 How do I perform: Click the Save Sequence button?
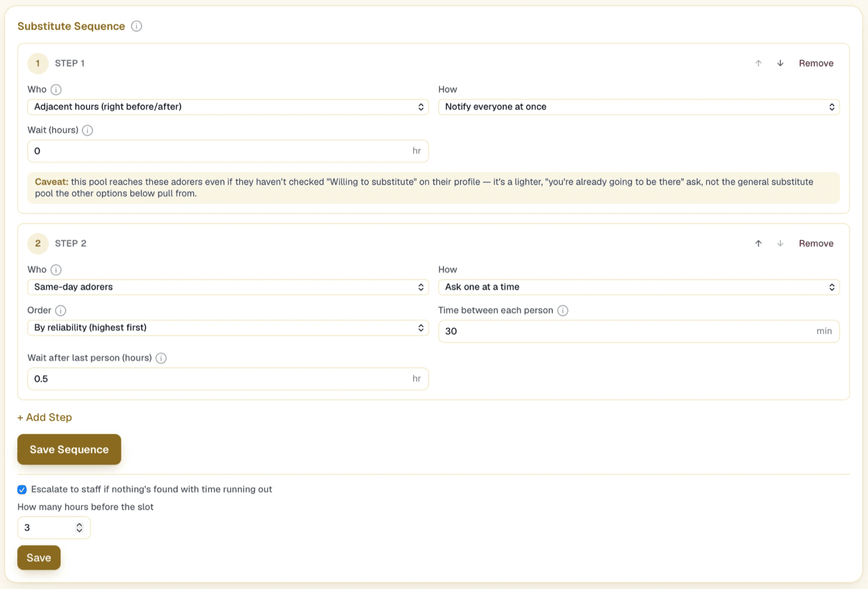point(69,449)
